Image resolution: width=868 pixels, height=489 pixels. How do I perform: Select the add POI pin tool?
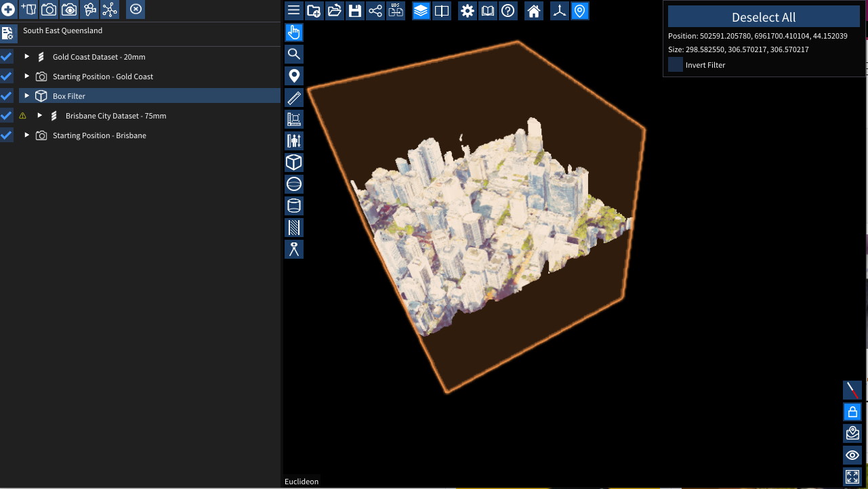coord(294,75)
